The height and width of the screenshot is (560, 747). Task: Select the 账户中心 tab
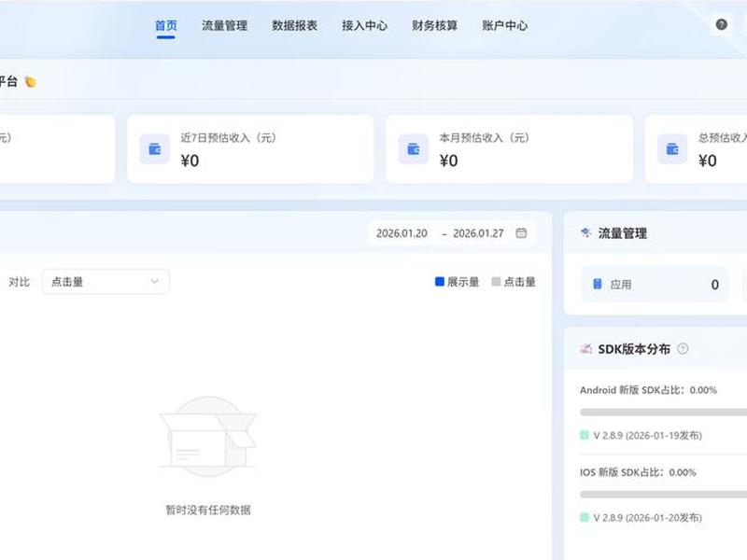pos(504,25)
